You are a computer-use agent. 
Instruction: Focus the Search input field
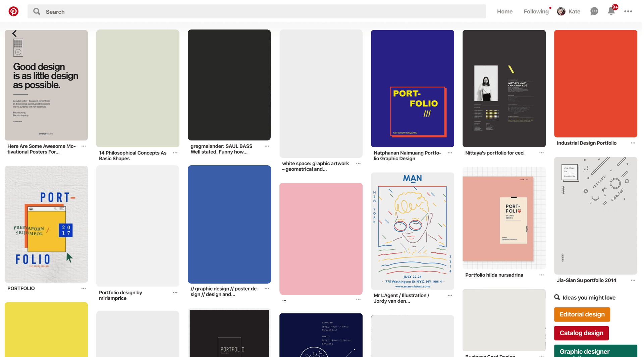[x=257, y=11]
